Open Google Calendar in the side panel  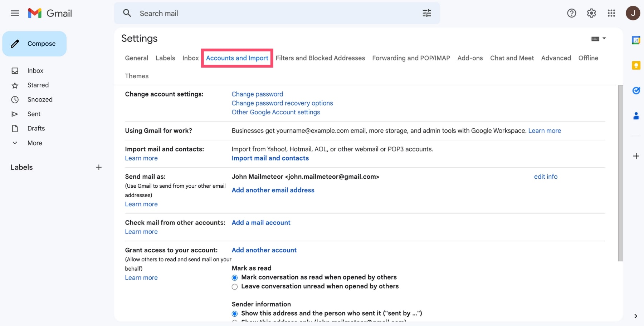click(636, 40)
